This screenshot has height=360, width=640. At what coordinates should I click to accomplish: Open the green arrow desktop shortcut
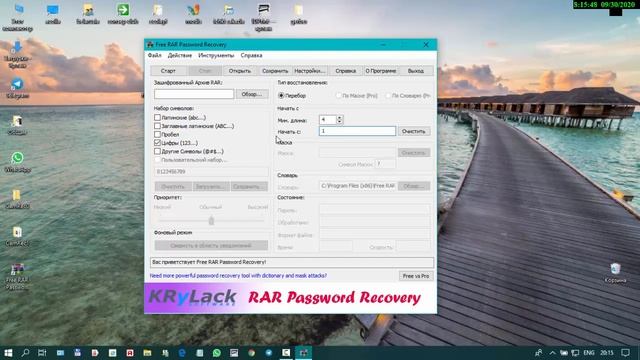coord(123,13)
